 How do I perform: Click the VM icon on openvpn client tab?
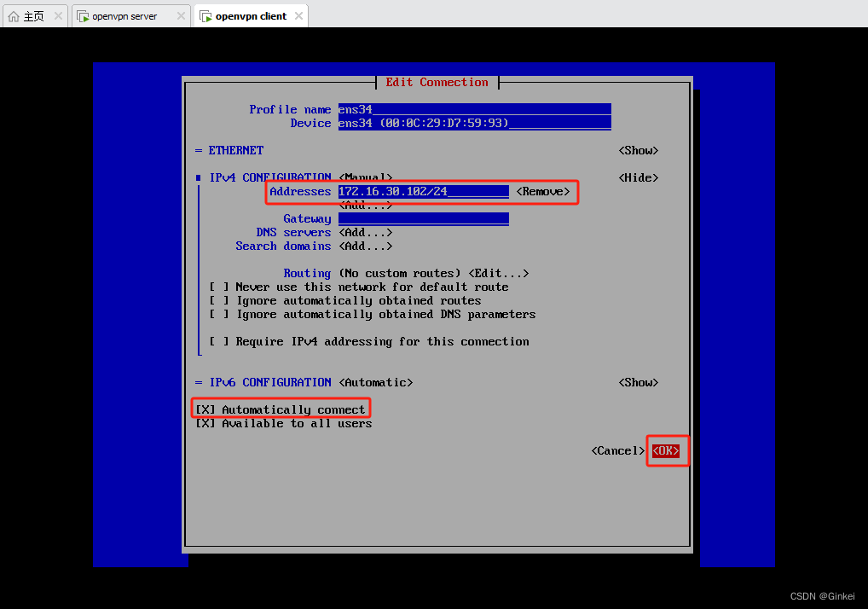(206, 16)
